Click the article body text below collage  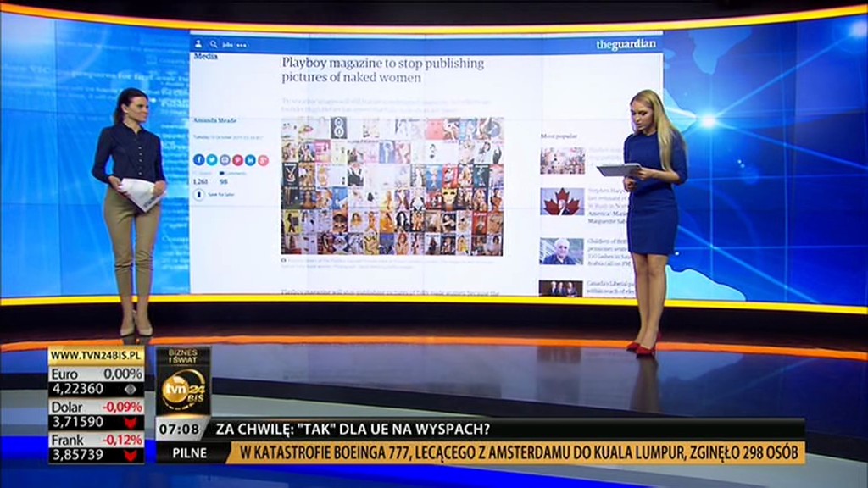[390, 291]
